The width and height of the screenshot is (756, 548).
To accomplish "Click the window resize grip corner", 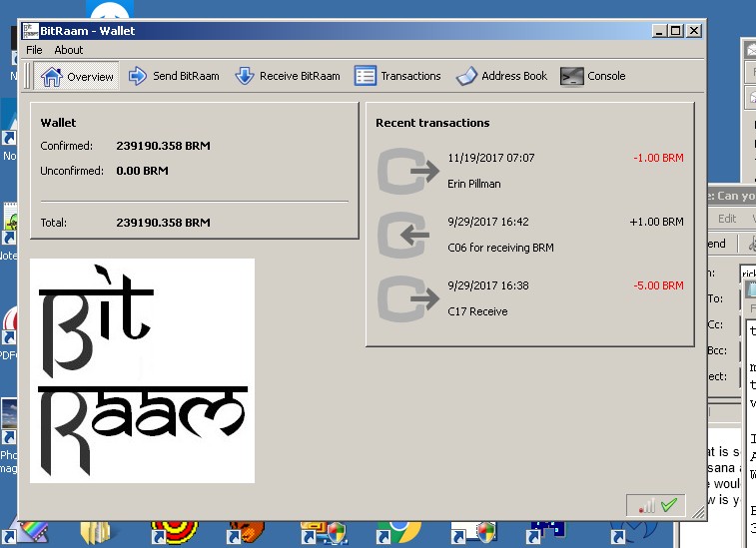I will [x=699, y=513].
